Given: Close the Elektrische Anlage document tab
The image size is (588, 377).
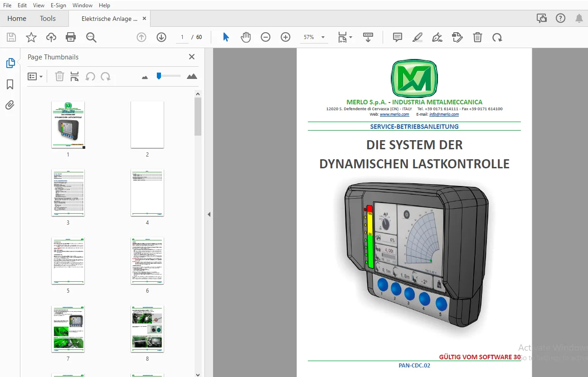Looking at the screenshot, I should click(x=144, y=19).
